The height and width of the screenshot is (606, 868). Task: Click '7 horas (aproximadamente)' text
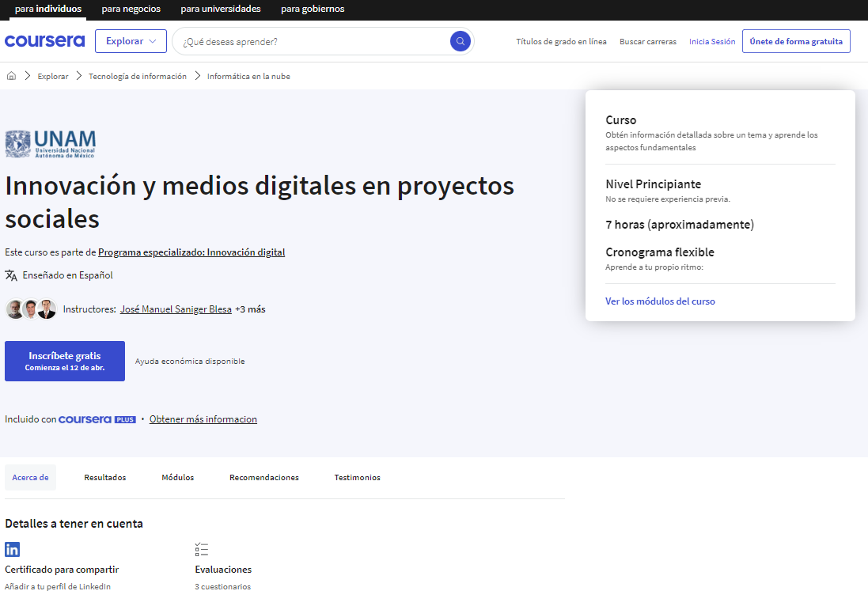(680, 225)
